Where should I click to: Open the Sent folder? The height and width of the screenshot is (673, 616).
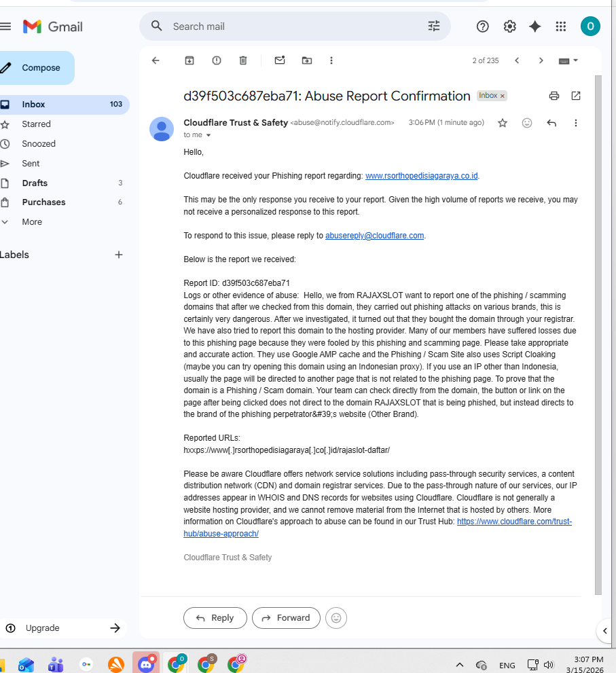pyautogui.click(x=65, y=164)
